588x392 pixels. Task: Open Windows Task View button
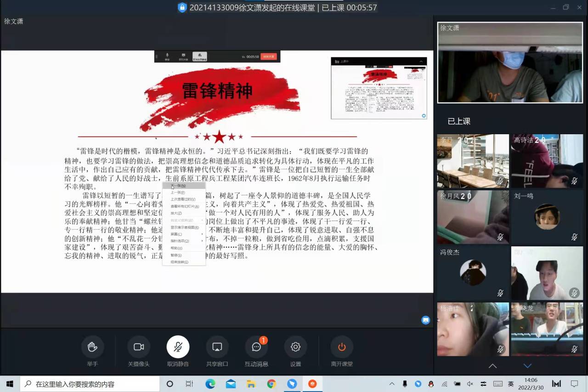[189, 384]
